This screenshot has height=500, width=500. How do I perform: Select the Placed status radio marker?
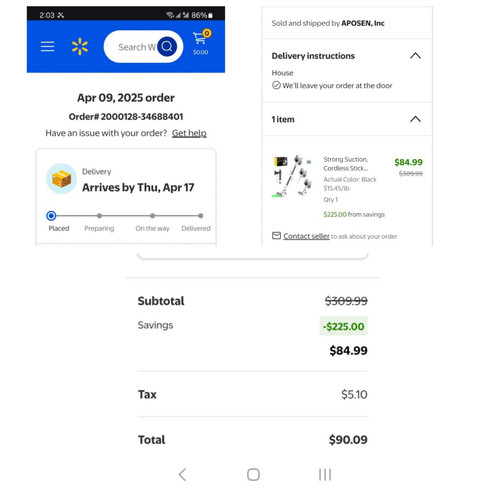pos(51,216)
